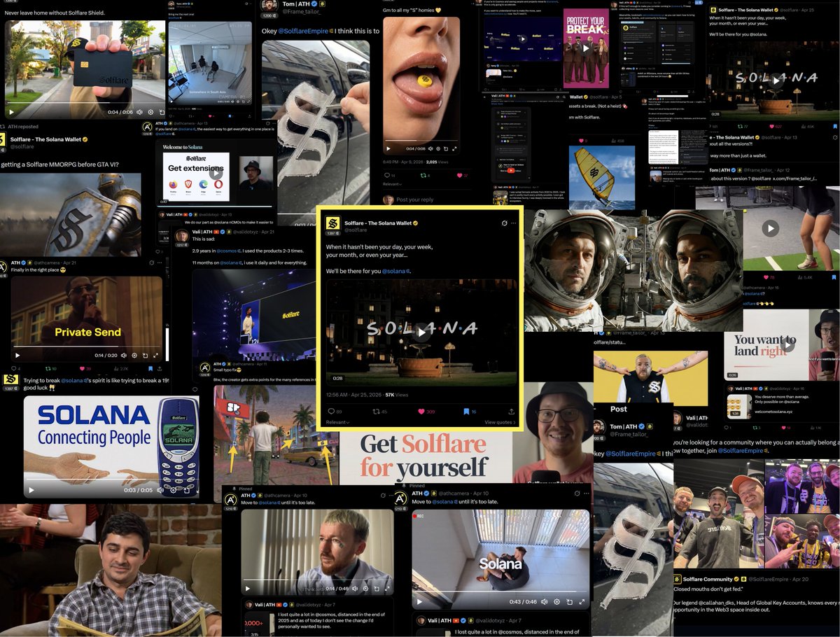840x637 pixels.
Task: Play ATH pinned video at 0:14 / 0:46
Action: click(x=248, y=589)
